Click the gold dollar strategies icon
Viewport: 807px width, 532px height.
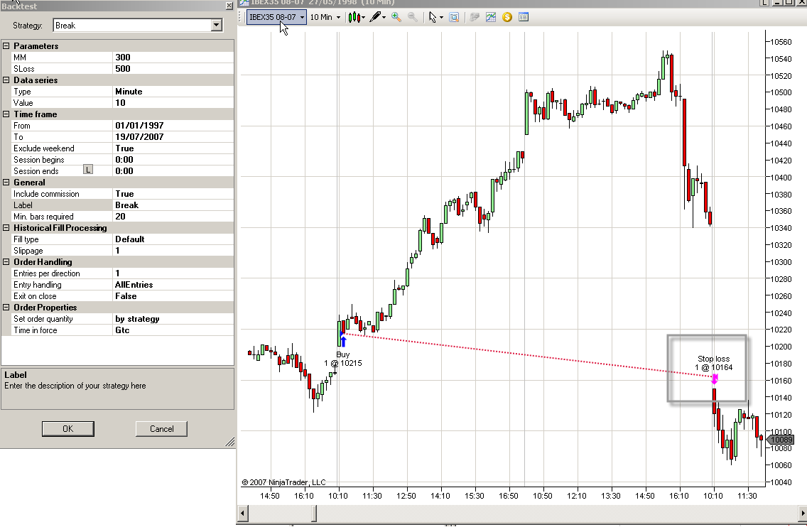pos(507,17)
